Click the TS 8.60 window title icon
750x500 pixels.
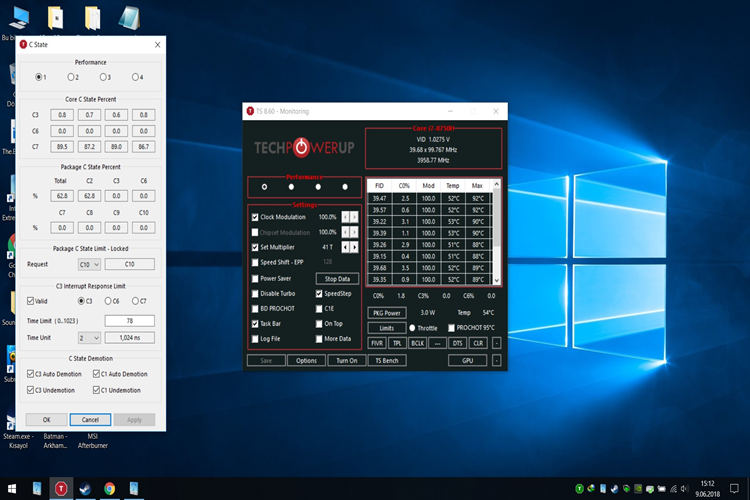(x=250, y=111)
